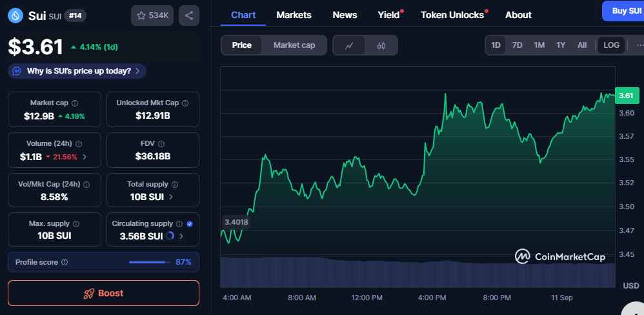The height and width of the screenshot is (315, 644).
Task: Open the Markets tab
Action: (294, 15)
